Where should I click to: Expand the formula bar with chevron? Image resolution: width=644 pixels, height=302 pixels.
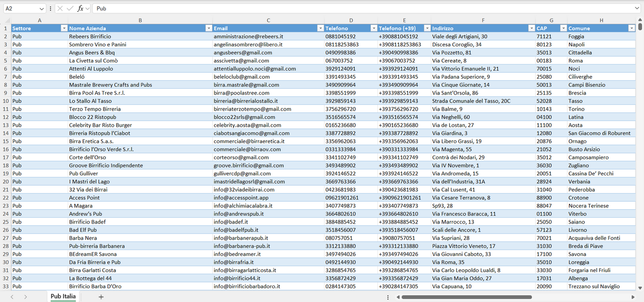click(x=636, y=8)
